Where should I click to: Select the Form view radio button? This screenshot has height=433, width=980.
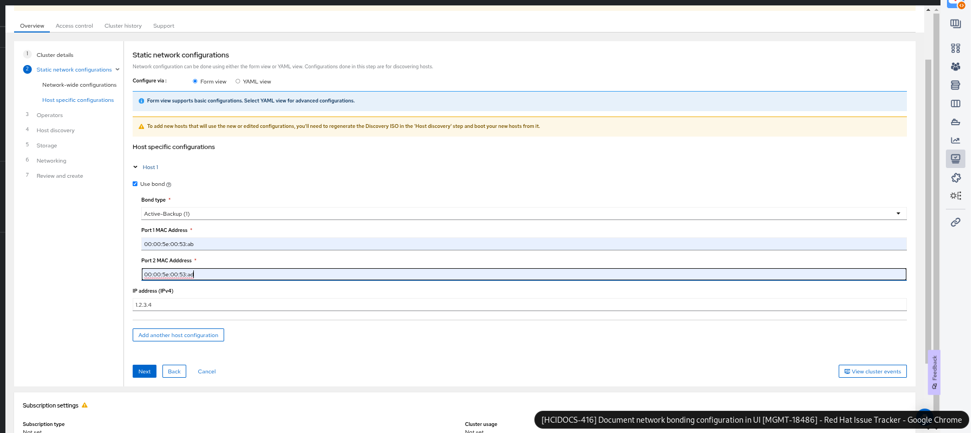(x=195, y=81)
